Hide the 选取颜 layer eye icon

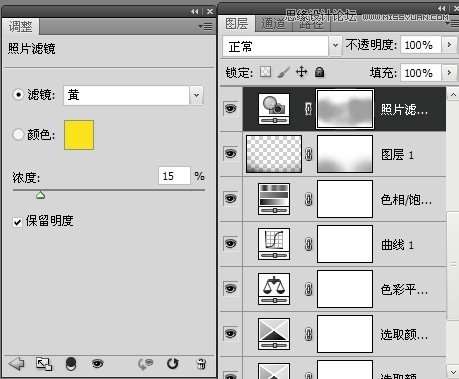pyautogui.click(x=231, y=333)
